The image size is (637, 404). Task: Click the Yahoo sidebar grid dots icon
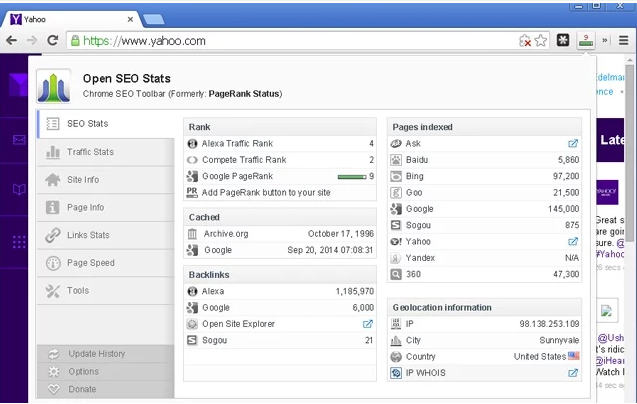point(19,242)
